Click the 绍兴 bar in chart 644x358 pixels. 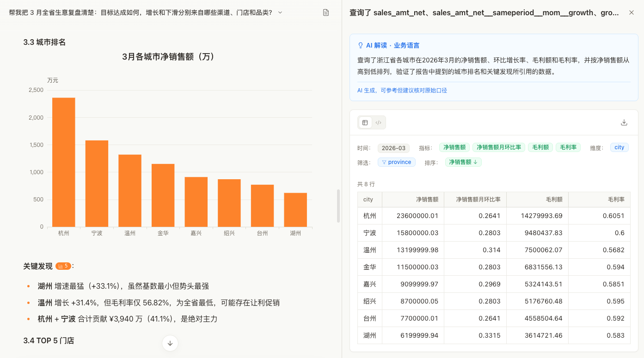(x=229, y=203)
